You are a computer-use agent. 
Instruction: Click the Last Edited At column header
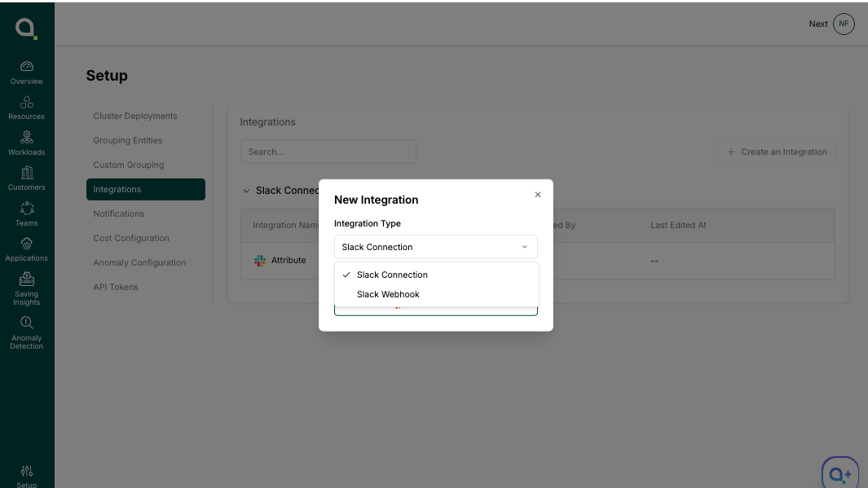pos(678,225)
